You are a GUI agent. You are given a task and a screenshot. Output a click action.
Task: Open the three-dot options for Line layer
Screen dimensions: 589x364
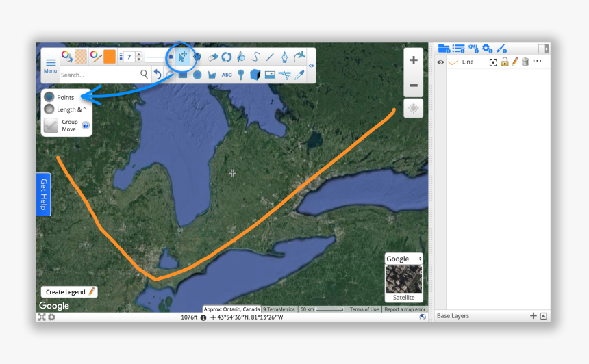click(x=537, y=61)
